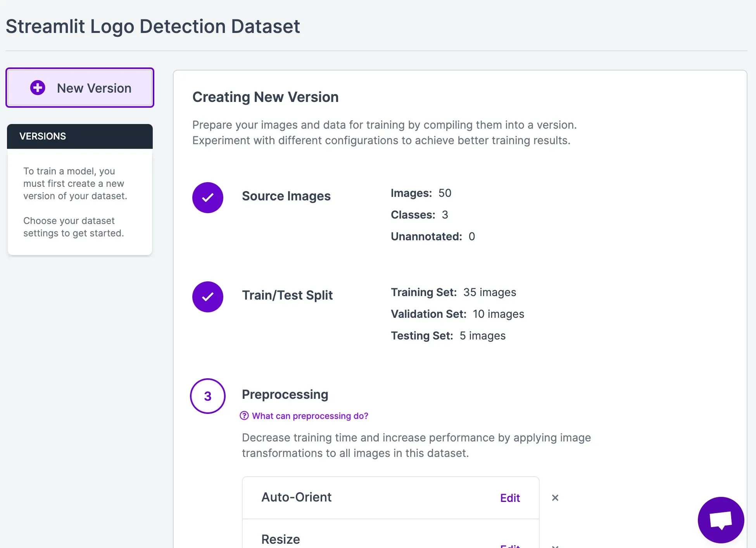
Task: Click the Training Set image count
Action: click(x=490, y=292)
